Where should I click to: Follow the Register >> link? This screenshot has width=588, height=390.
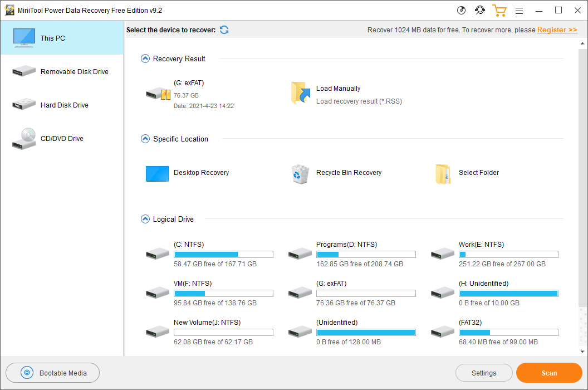click(x=557, y=30)
